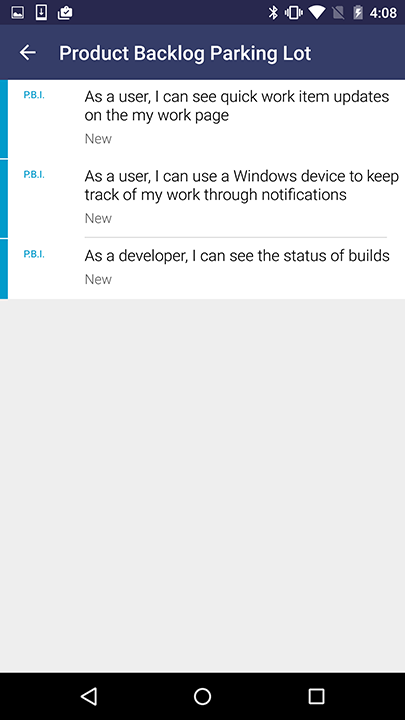Tap the P.B.I. icon beside builds item

[34, 254]
